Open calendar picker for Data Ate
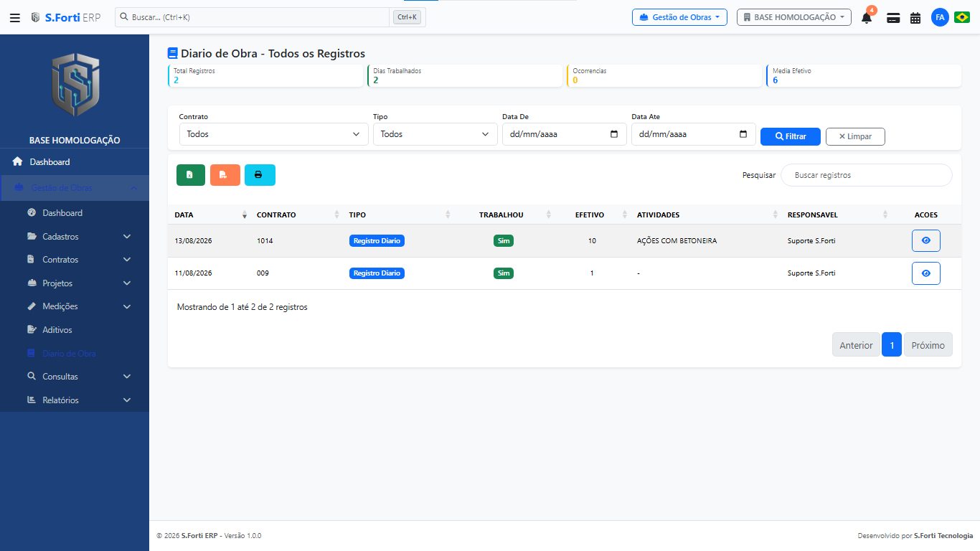Viewport: 980px width, 551px height. pyautogui.click(x=743, y=134)
